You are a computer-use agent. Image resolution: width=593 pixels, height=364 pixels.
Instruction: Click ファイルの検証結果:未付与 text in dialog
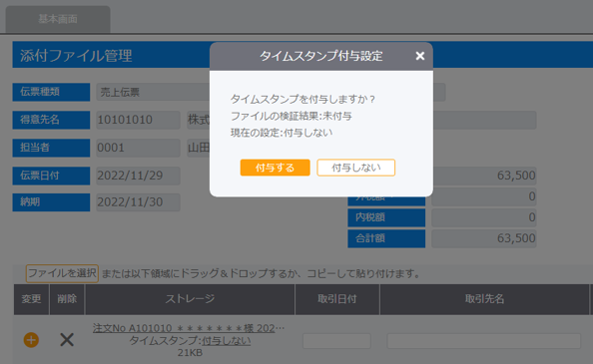pyautogui.click(x=292, y=116)
